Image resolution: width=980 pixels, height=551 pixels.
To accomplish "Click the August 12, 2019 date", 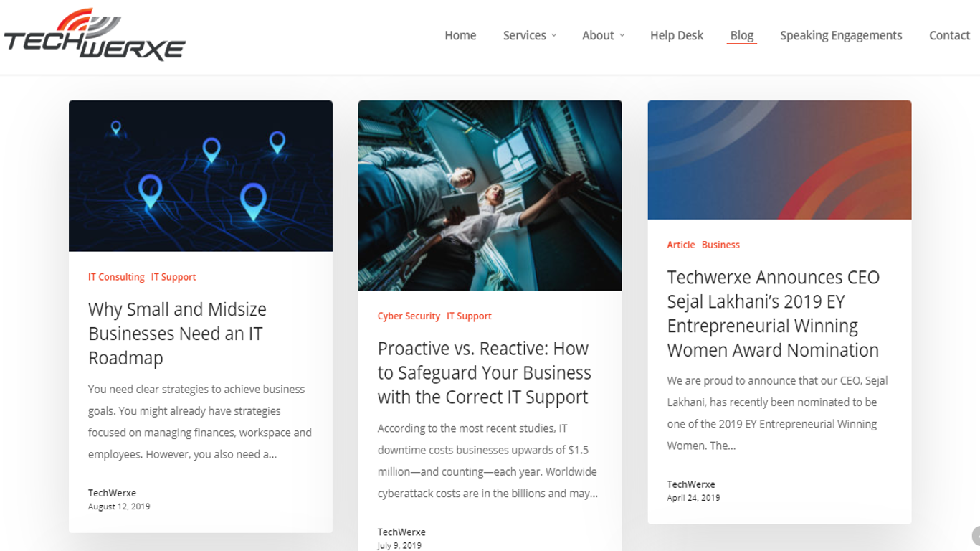I will 119,507.
